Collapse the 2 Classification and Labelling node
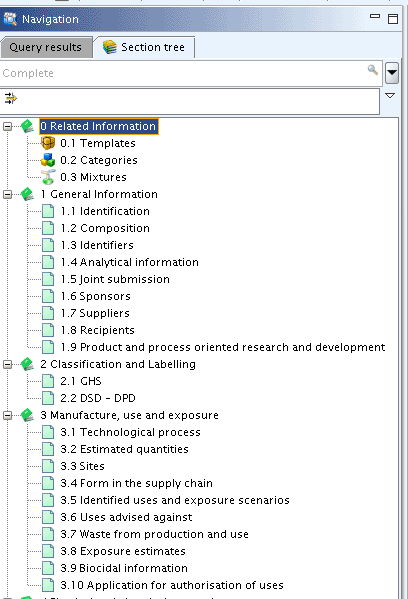The image size is (408, 599). [x=7, y=364]
